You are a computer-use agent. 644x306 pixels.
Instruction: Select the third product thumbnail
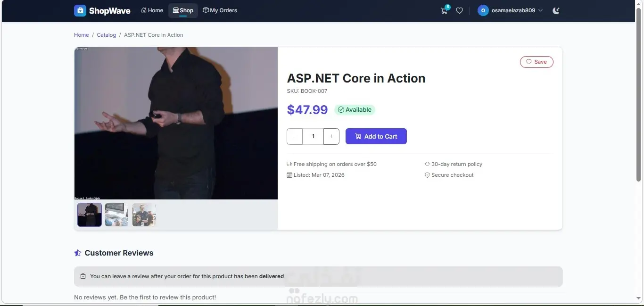pyautogui.click(x=144, y=215)
